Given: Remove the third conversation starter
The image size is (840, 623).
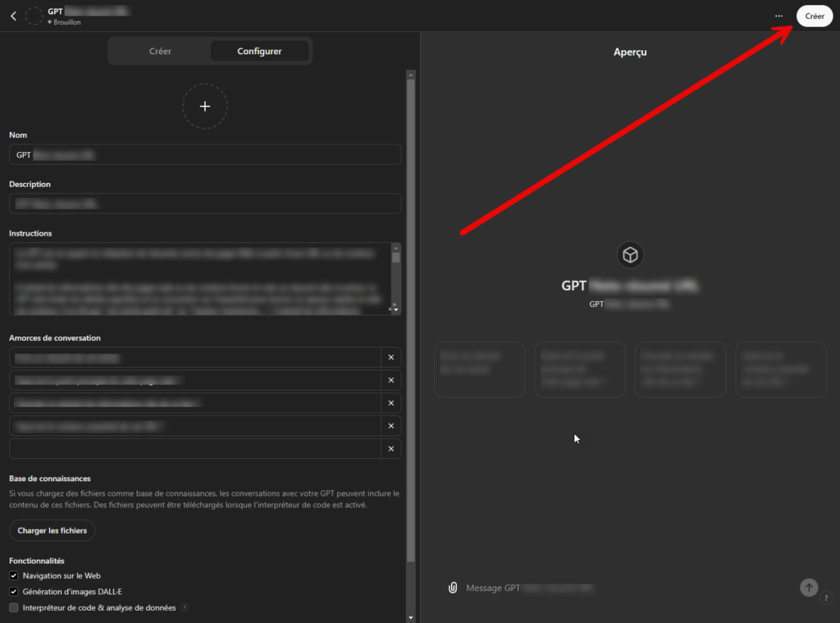Looking at the screenshot, I should 391,403.
